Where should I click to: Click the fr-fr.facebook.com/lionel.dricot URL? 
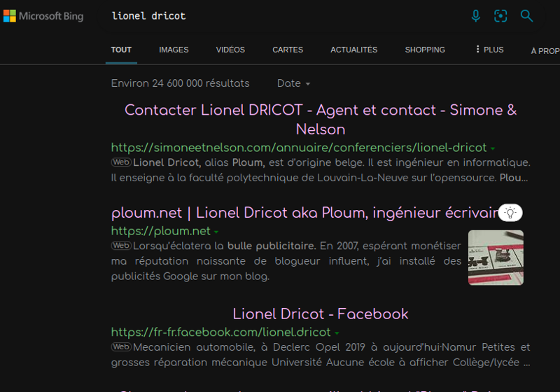[x=220, y=332]
